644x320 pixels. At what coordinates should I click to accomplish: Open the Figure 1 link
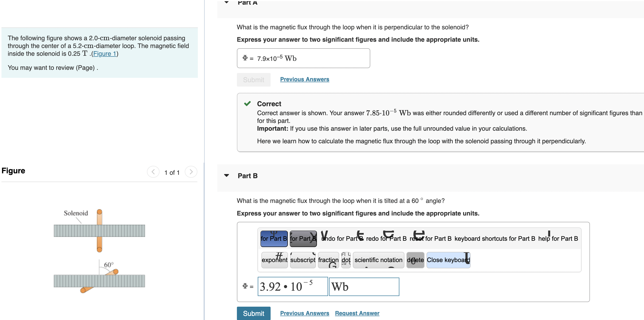click(105, 54)
